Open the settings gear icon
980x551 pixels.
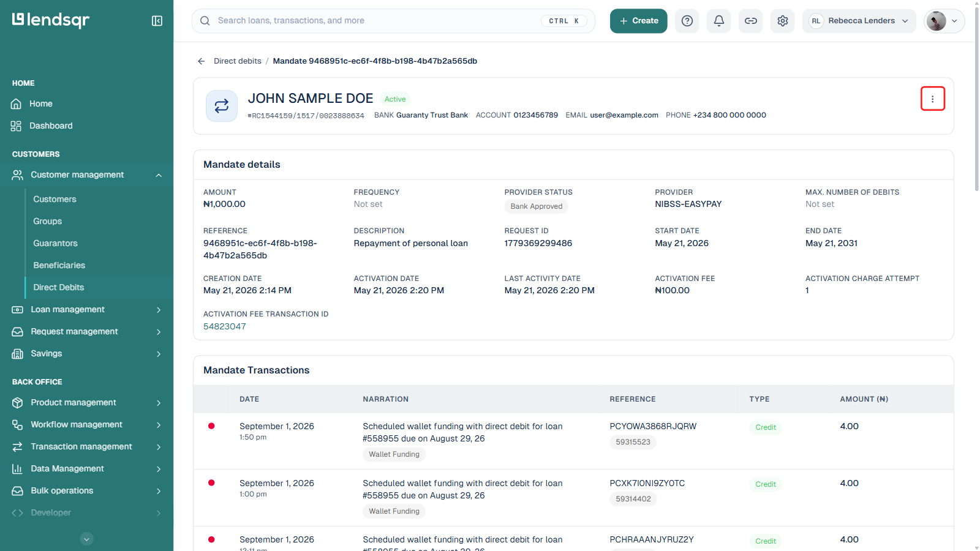(x=783, y=21)
